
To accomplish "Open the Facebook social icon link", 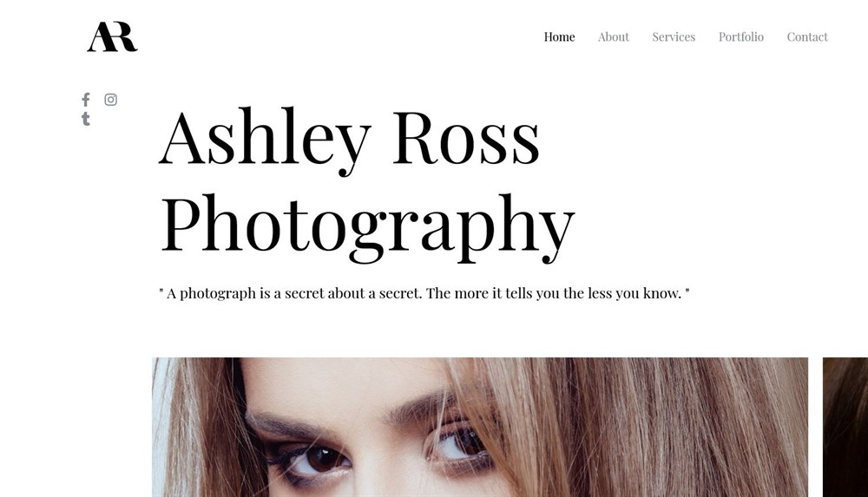I will [x=86, y=100].
